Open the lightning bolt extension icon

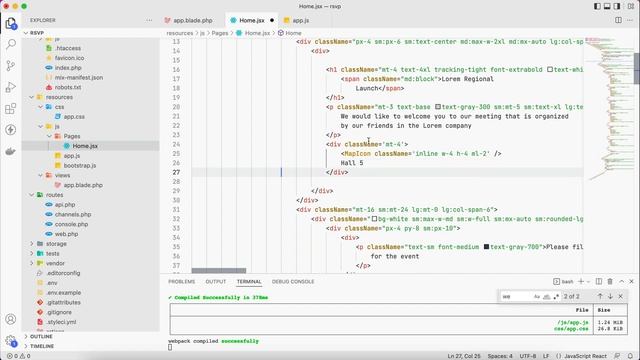point(11,130)
